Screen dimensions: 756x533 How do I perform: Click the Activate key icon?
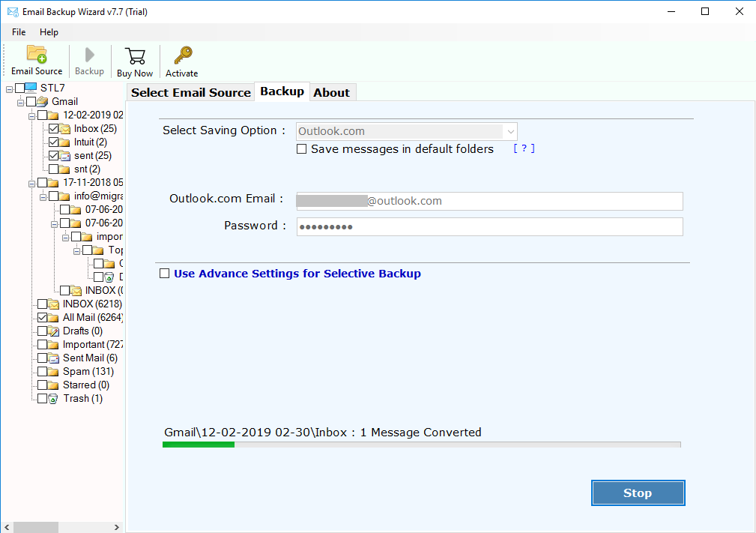tap(183, 55)
